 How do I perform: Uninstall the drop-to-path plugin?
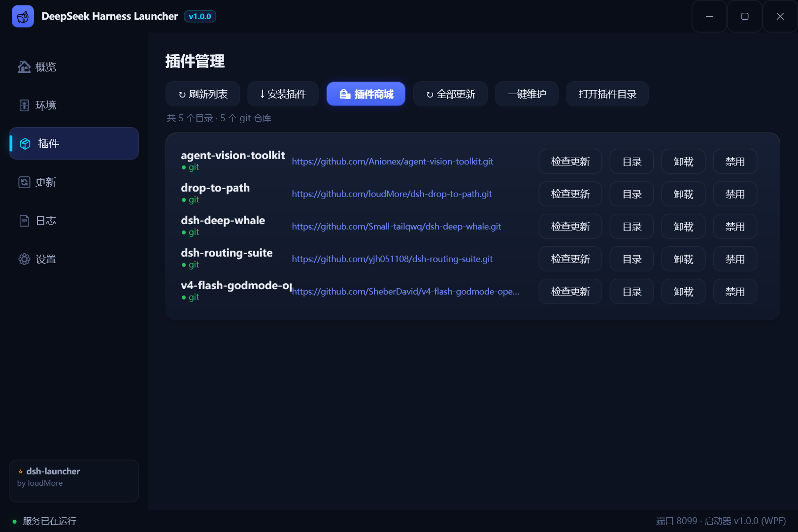pos(684,194)
